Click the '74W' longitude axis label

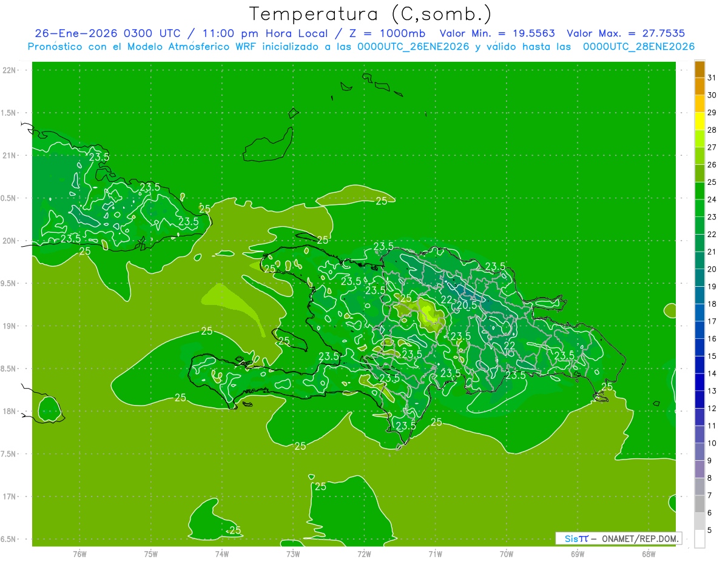click(x=222, y=554)
